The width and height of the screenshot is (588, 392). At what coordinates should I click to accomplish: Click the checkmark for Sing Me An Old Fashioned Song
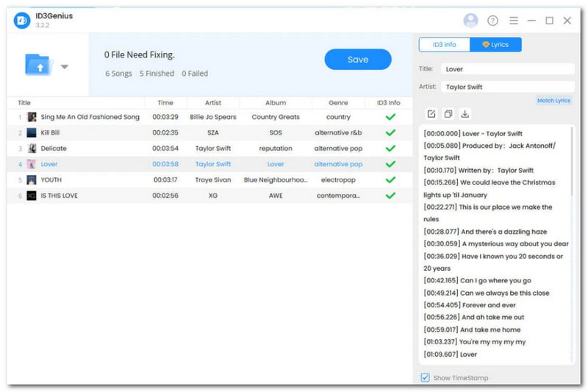point(390,117)
